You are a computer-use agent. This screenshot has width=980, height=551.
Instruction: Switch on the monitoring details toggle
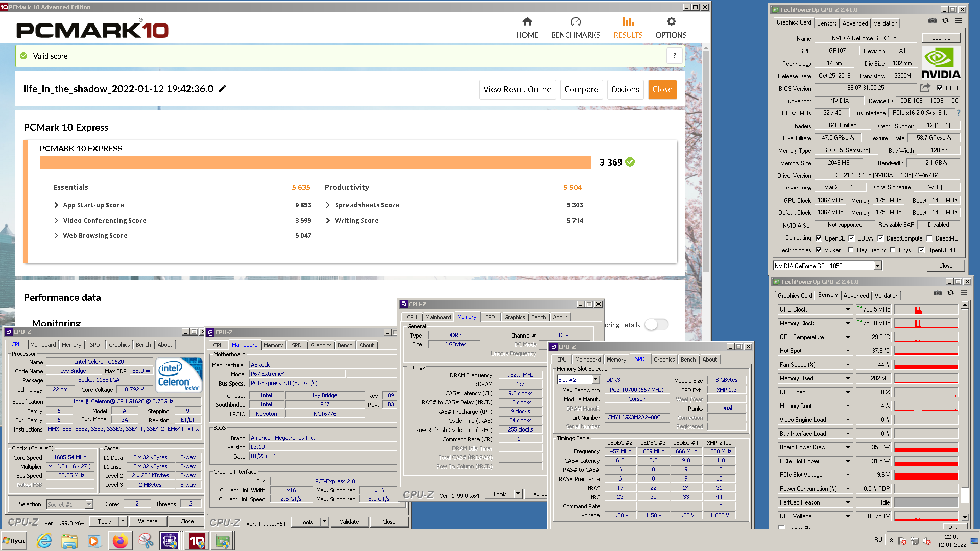coord(656,324)
